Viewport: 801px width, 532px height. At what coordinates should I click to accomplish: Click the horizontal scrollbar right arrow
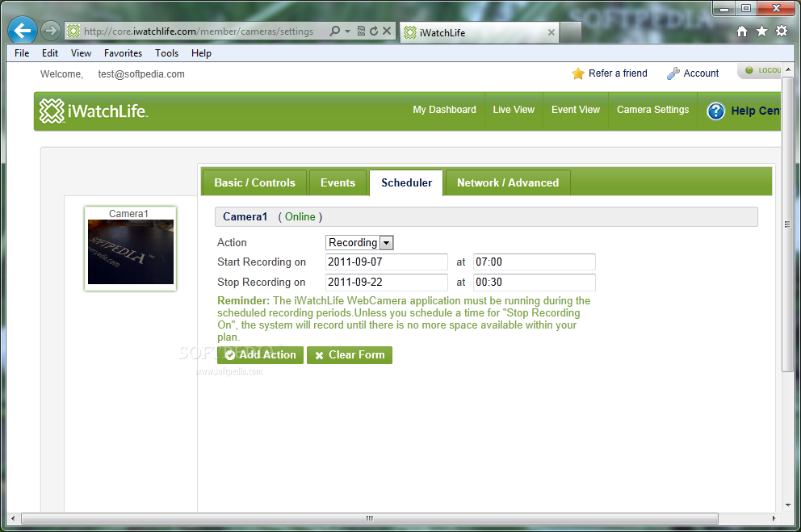coord(774,518)
